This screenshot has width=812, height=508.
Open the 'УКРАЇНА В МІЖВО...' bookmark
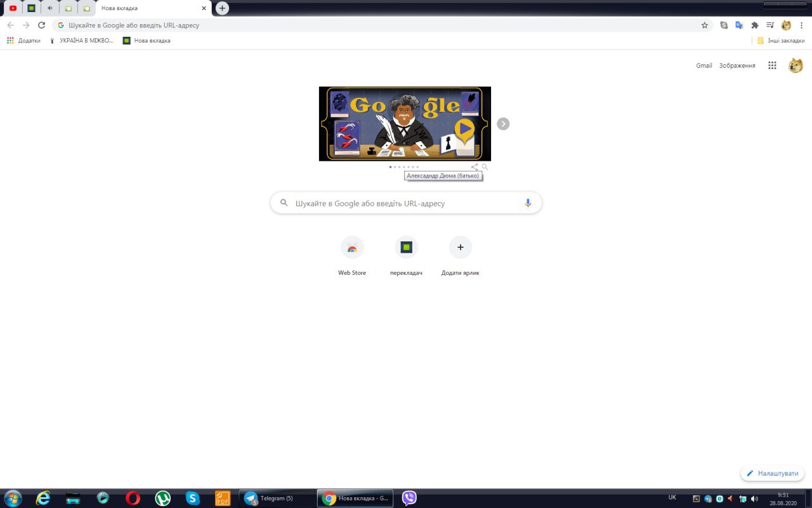pyautogui.click(x=81, y=41)
